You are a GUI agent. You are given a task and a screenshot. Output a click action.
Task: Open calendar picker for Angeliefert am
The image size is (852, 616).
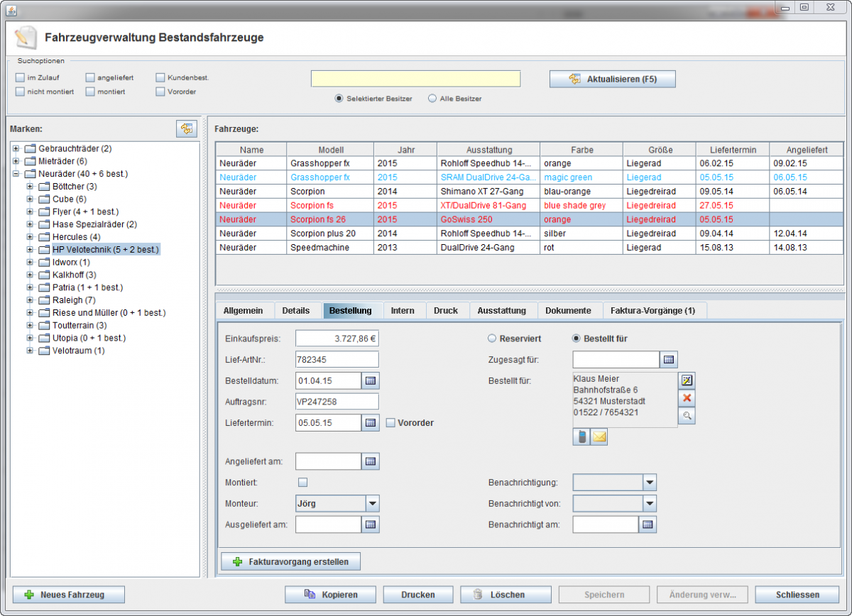point(371,461)
